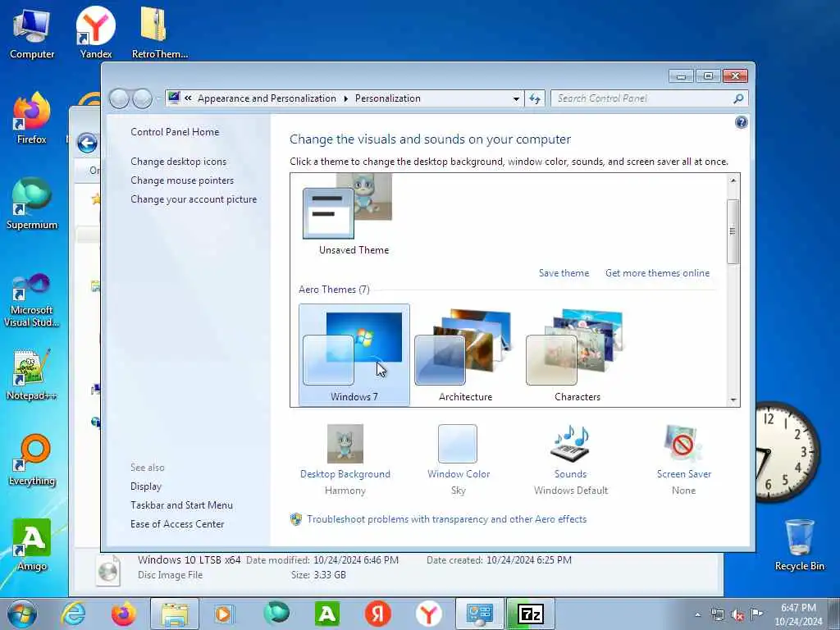The width and height of the screenshot is (840, 630).
Task: Click the Back button in Control Panel
Action: tap(119, 98)
